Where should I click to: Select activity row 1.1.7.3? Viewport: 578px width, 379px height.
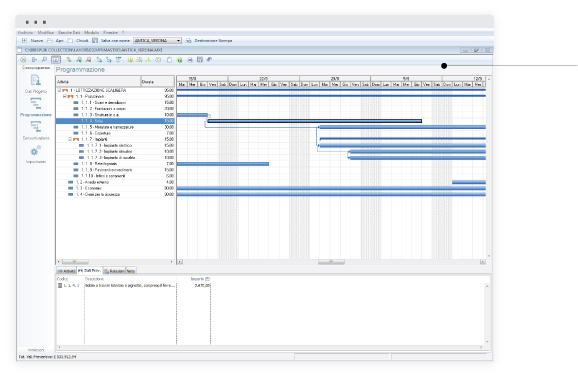coord(115,158)
